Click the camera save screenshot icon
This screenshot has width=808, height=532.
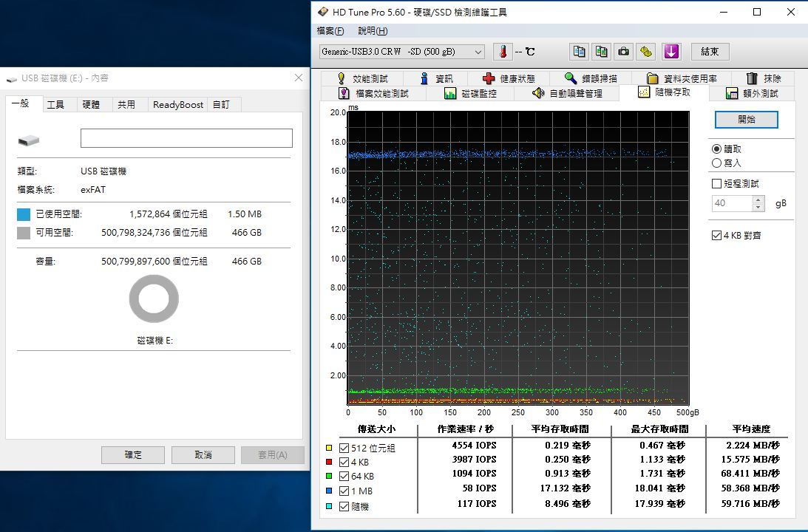[624, 52]
